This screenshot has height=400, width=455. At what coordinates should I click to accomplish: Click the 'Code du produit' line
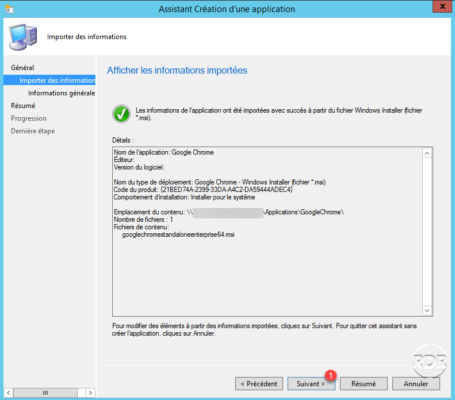point(203,190)
